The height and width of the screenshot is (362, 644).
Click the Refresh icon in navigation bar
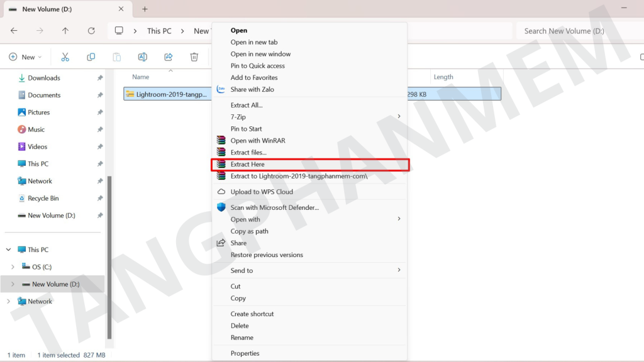[91, 31]
